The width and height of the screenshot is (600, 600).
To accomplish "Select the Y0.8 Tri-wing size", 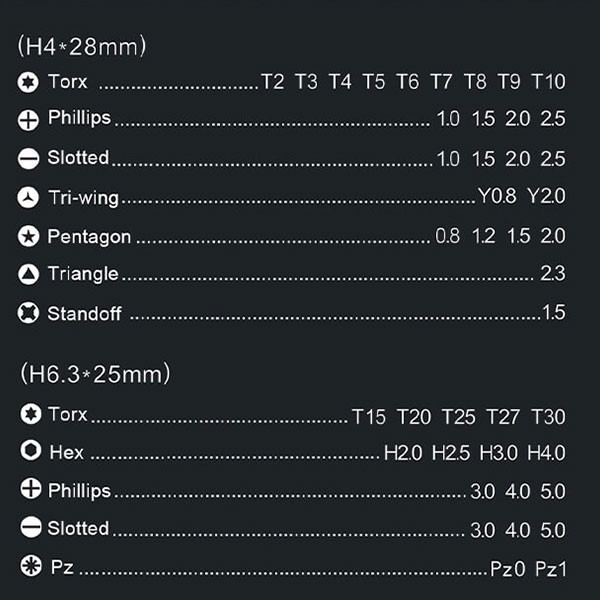I will [497, 197].
